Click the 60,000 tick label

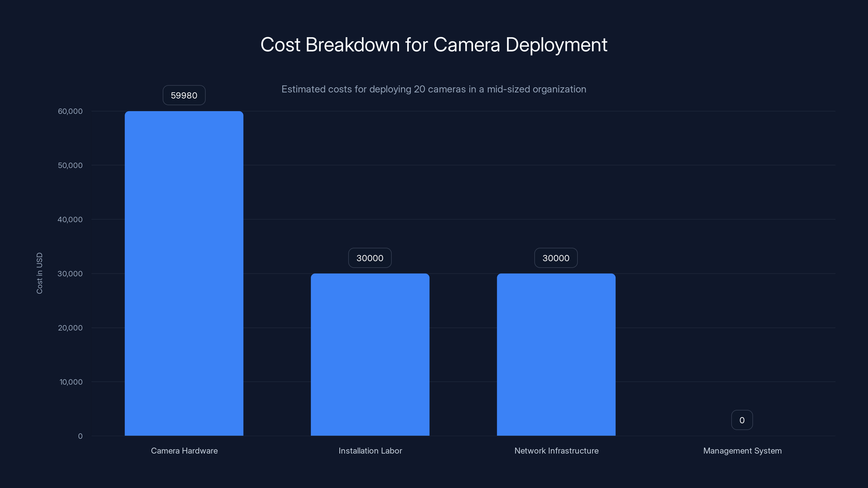click(x=70, y=111)
